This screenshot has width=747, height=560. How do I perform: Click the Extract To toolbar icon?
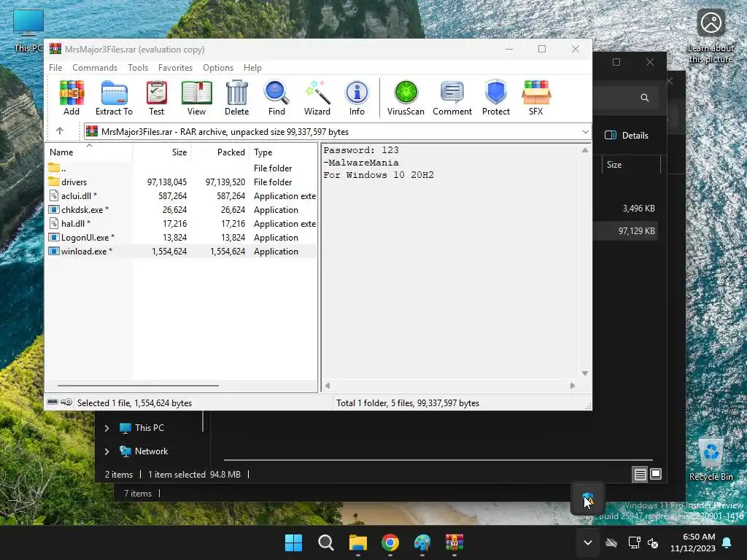[114, 98]
